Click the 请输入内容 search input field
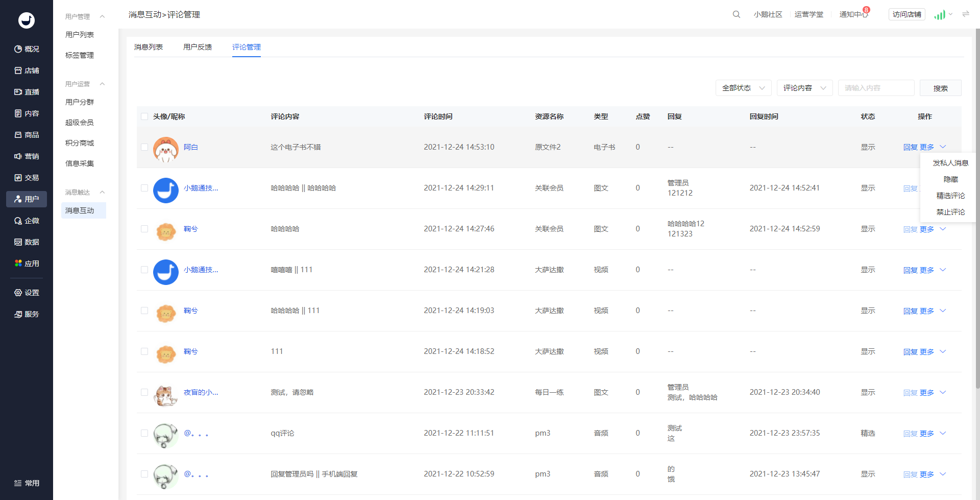The height and width of the screenshot is (500, 980). [x=876, y=88]
